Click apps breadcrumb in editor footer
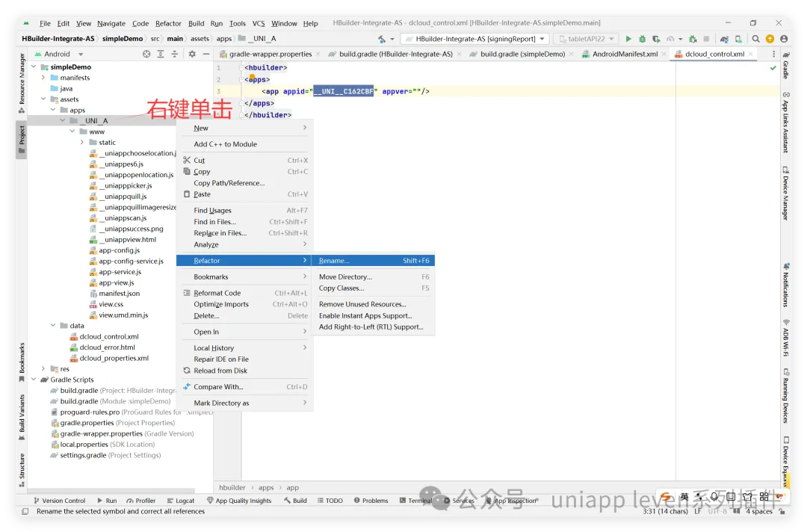This screenshot has width=807, height=532. (266, 488)
